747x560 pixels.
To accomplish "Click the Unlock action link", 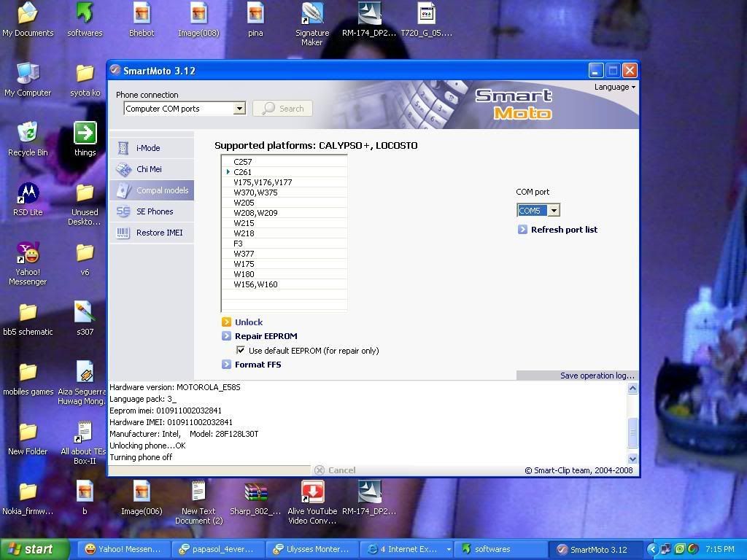I will tap(249, 322).
